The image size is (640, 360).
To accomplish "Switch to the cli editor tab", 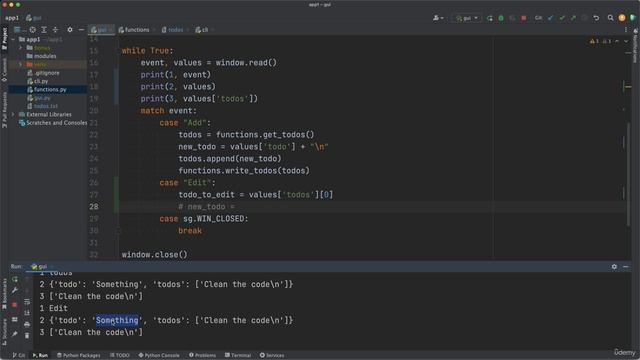I will [x=204, y=30].
